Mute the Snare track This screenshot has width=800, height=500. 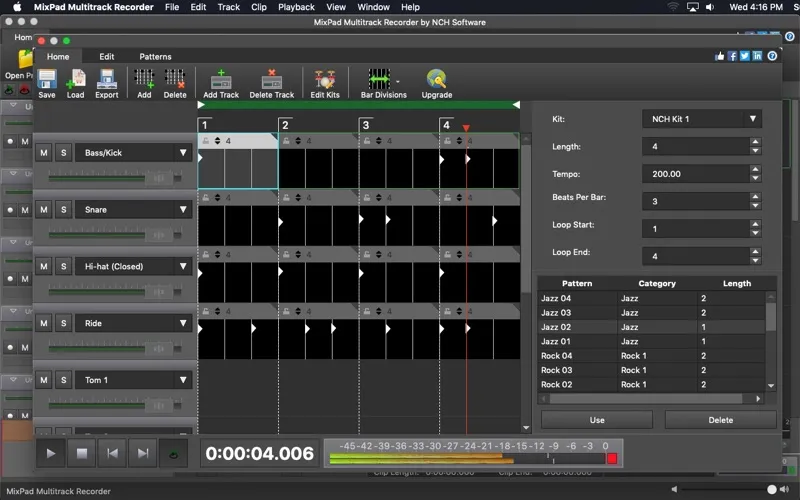(x=44, y=210)
